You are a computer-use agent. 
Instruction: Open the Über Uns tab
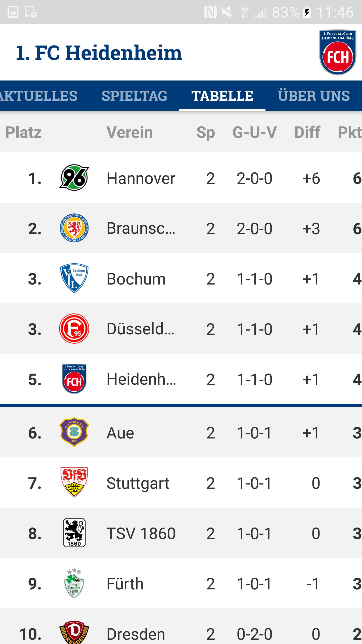click(x=314, y=96)
